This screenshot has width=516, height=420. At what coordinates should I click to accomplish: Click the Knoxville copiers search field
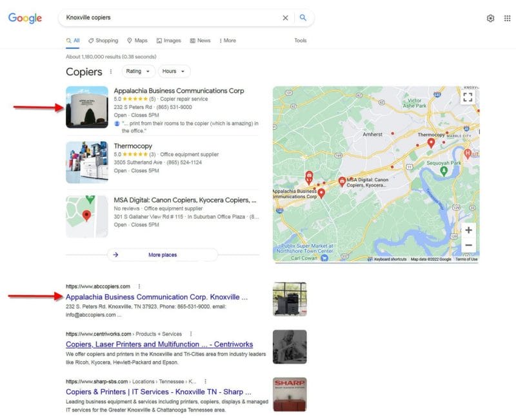(x=171, y=17)
